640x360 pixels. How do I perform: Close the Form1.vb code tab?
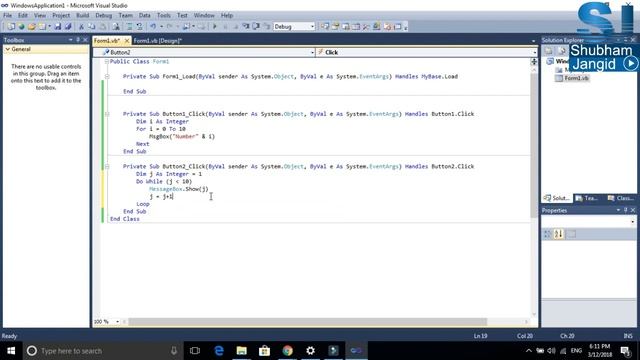click(127, 41)
